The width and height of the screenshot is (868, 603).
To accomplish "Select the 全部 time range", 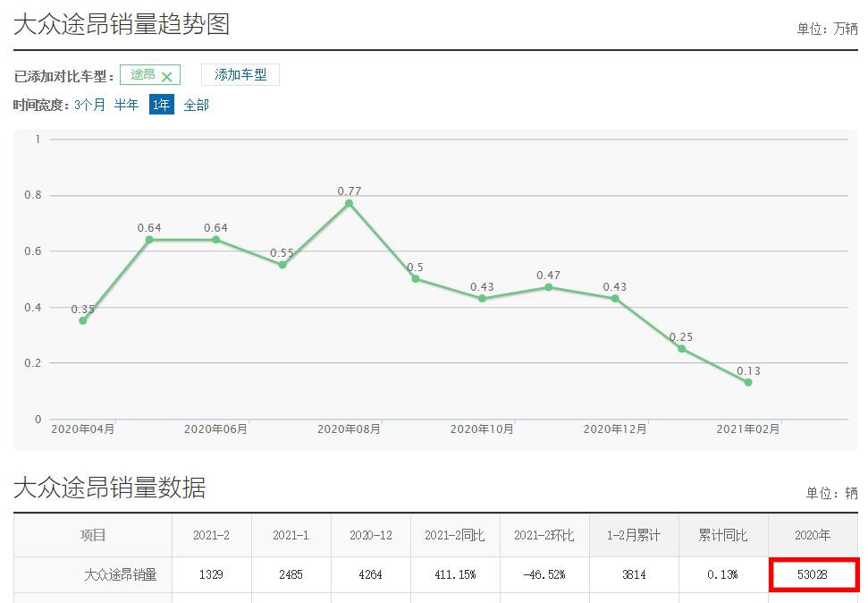I will (x=197, y=105).
